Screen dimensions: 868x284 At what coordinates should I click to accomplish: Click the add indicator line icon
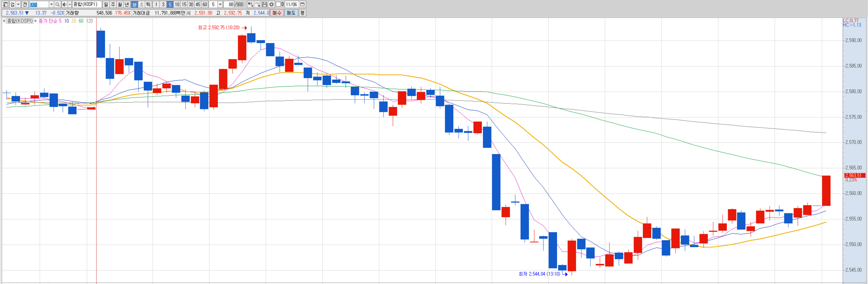tap(258, 4)
